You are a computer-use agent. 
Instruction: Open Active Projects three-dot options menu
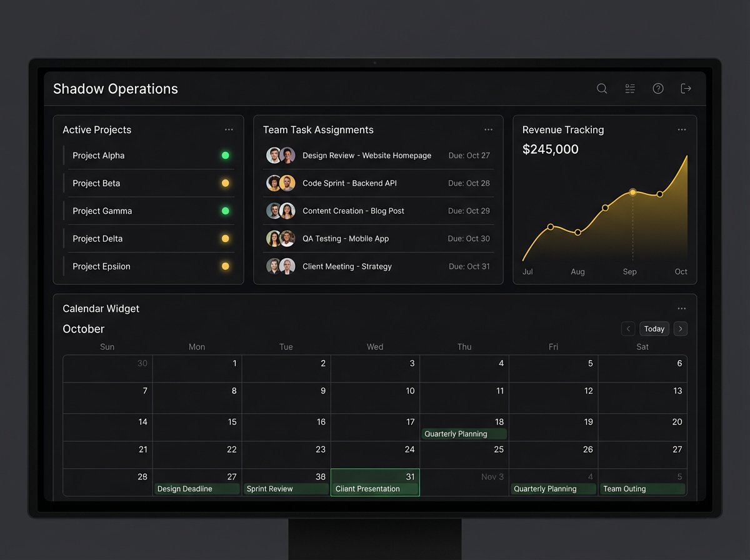pos(229,130)
